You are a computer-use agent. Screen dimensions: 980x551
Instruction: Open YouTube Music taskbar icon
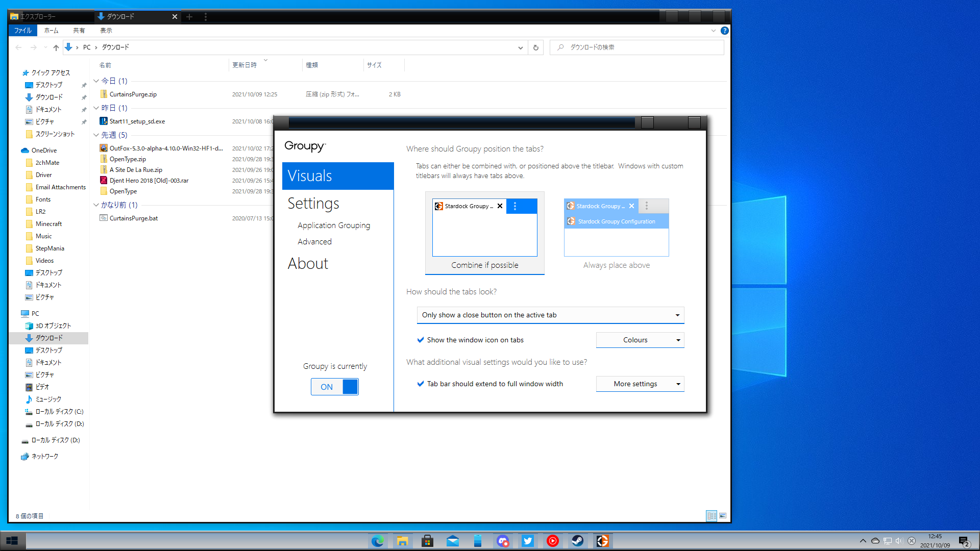552,541
